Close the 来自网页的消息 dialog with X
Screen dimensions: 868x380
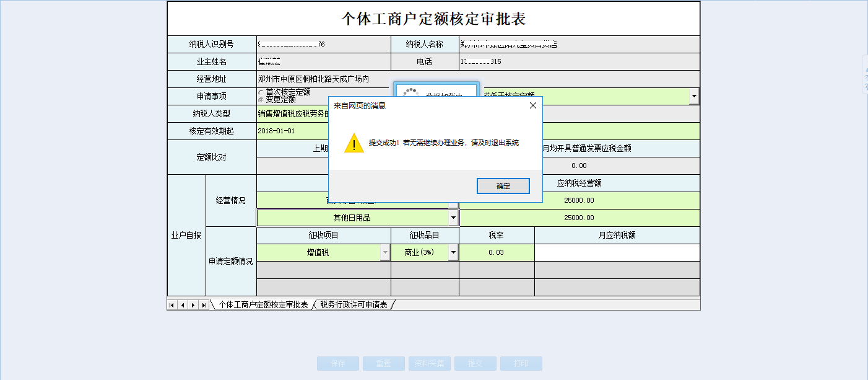(x=532, y=105)
